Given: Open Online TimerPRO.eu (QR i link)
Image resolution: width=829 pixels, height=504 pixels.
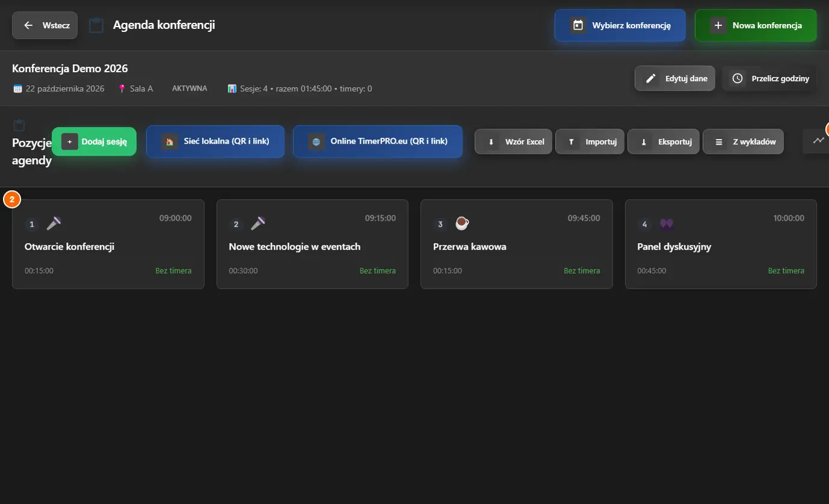Looking at the screenshot, I should click(378, 142).
